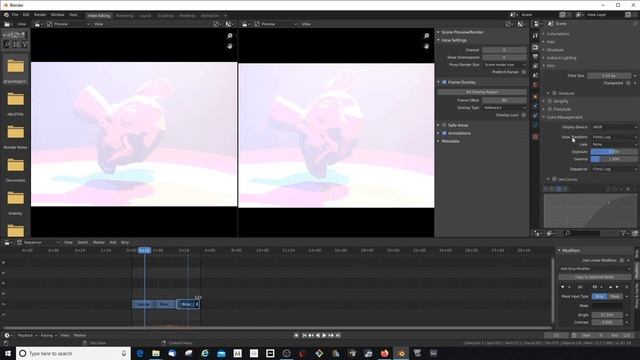Image resolution: width=640 pixels, height=360 pixels.
Task: Switch to Video Editing workspace tab
Action: (x=99, y=16)
